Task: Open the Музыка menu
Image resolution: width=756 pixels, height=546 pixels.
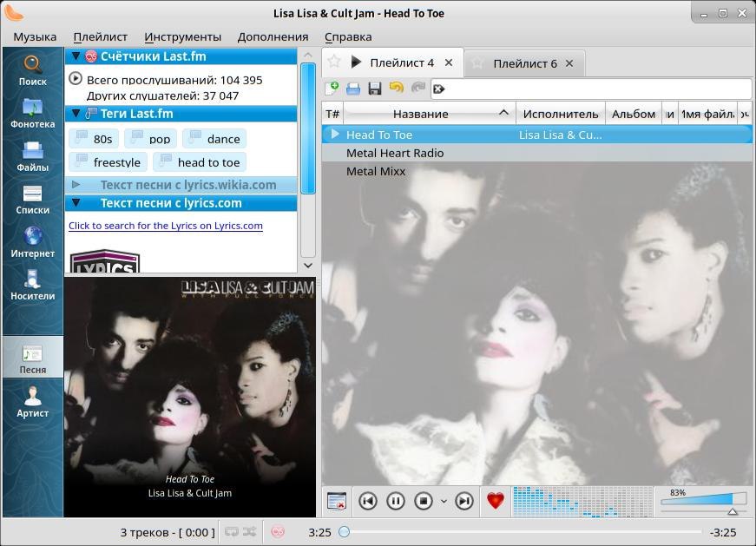Action: pyautogui.click(x=35, y=36)
